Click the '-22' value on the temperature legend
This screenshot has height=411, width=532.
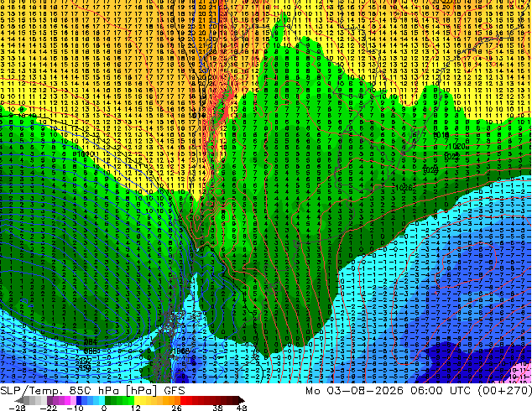(49, 408)
